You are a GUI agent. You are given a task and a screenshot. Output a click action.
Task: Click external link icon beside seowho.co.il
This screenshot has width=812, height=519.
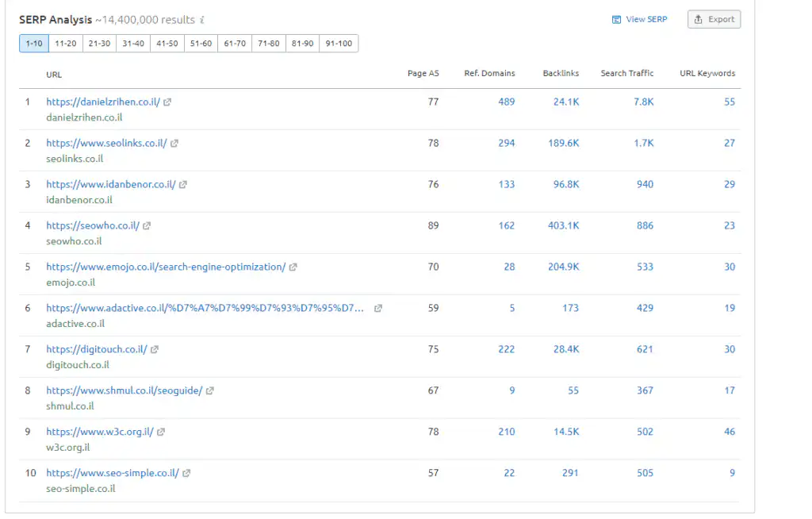coord(147,226)
